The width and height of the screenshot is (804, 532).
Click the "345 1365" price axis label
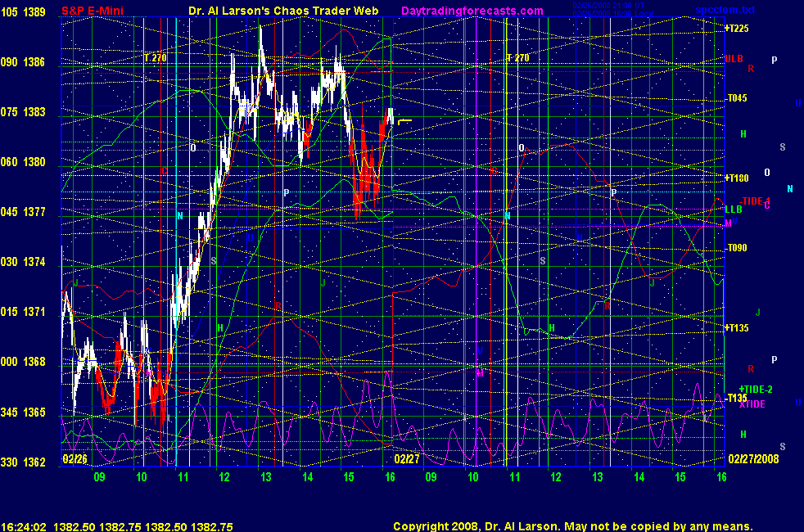pos(23,412)
